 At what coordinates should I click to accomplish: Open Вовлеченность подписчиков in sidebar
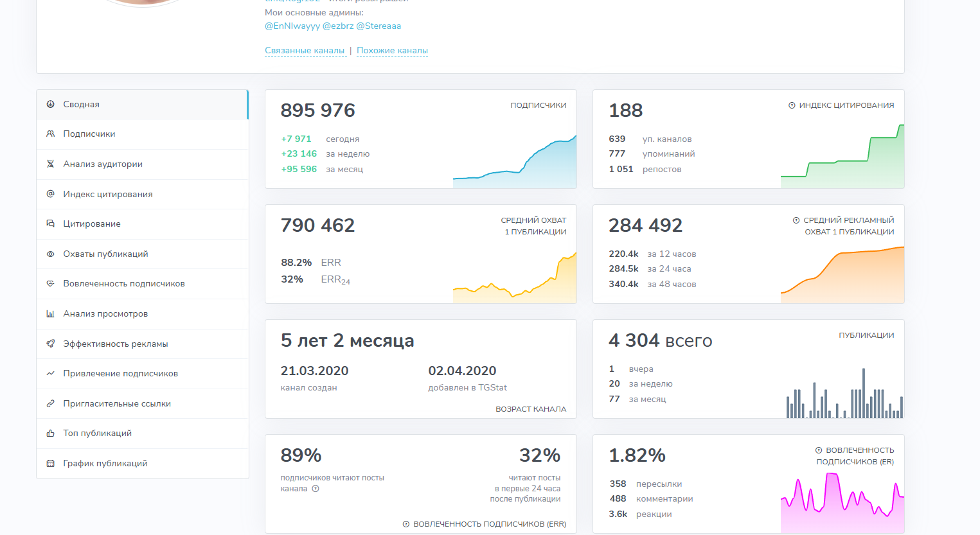[142, 283]
